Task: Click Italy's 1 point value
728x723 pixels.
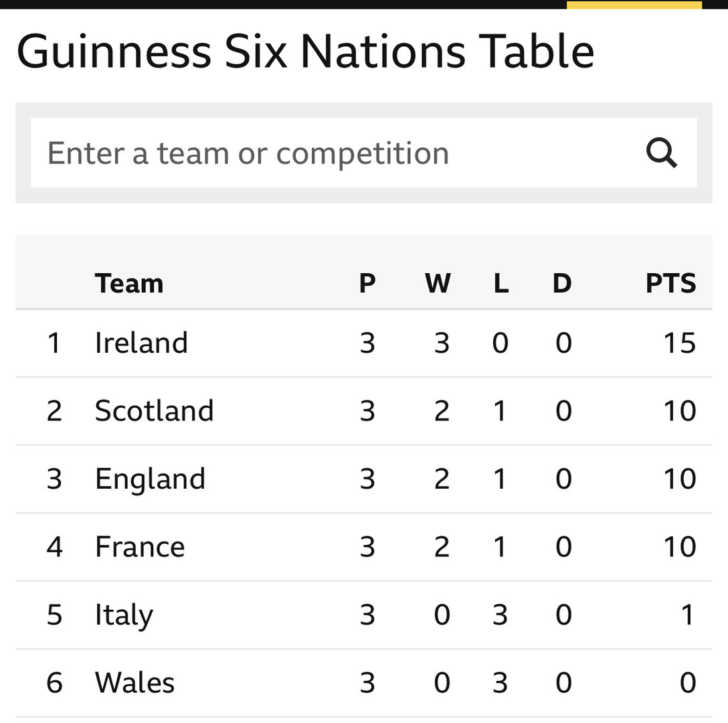Action: pos(688,615)
